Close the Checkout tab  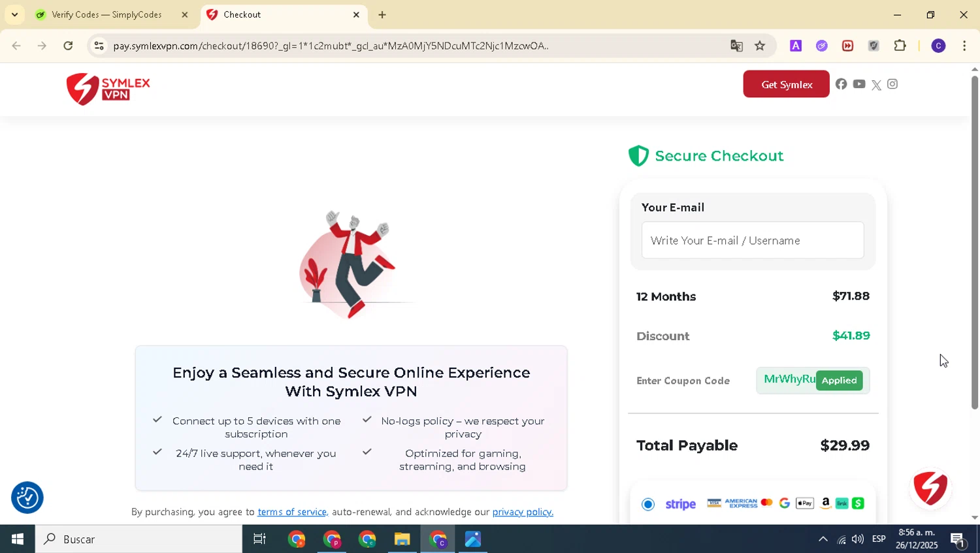coord(356,14)
